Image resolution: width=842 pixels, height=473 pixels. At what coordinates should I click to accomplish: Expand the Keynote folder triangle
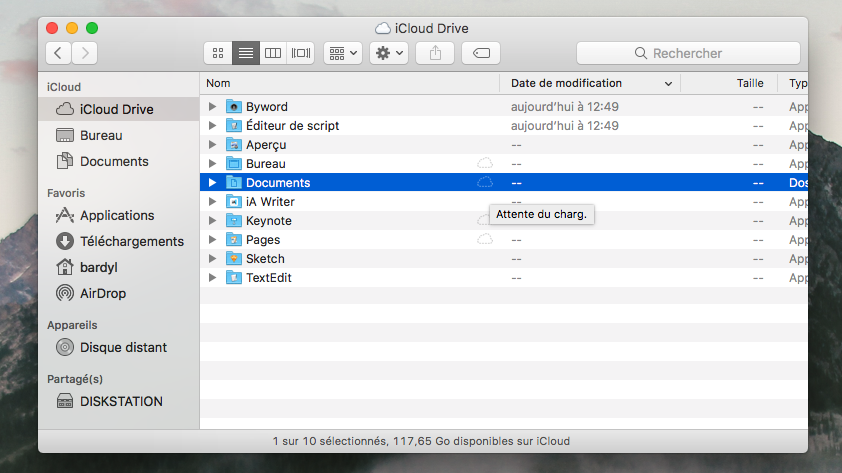(x=212, y=221)
